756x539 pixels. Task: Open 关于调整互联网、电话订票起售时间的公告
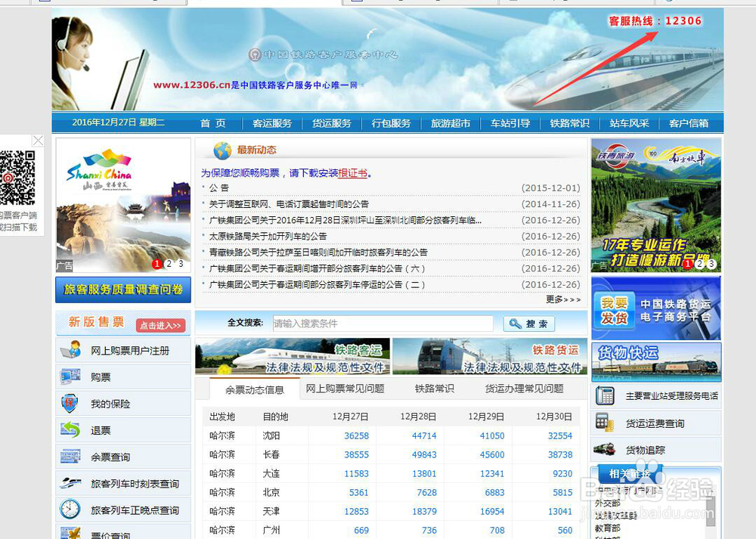tap(289, 204)
